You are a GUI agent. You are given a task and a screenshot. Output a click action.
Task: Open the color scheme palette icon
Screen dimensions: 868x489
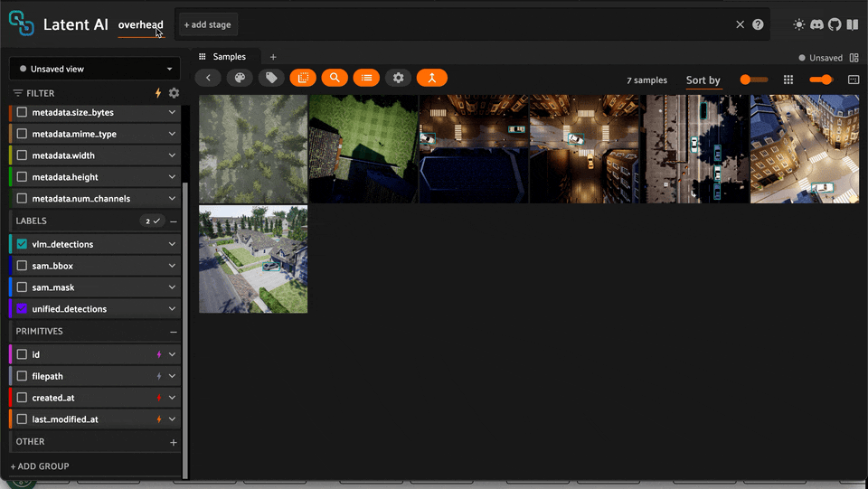tap(240, 78)
